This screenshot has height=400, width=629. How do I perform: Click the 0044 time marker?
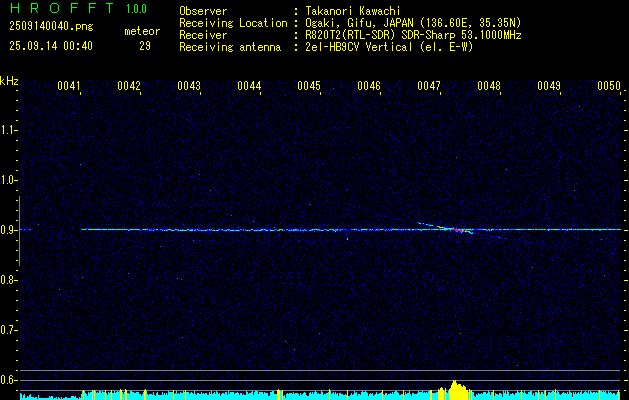(249, 86)
